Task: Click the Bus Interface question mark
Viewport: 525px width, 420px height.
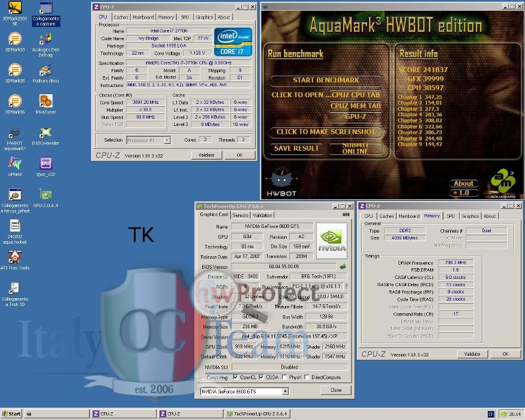Action: coord(346,286)
